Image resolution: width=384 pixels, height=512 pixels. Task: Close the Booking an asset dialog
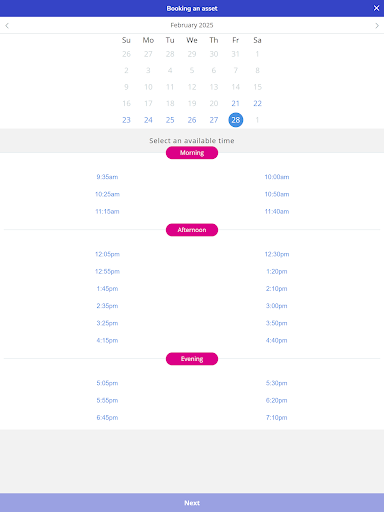click(x=376, y=8)
